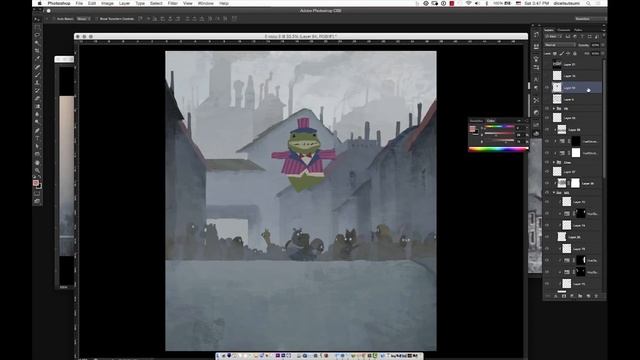Toggle layer filtering switch on or off

pos(604,36)
